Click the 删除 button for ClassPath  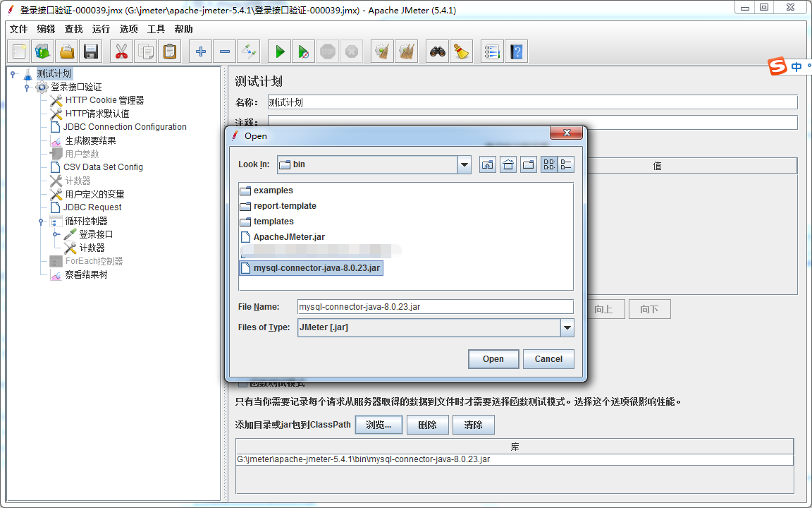click(427, 425)
